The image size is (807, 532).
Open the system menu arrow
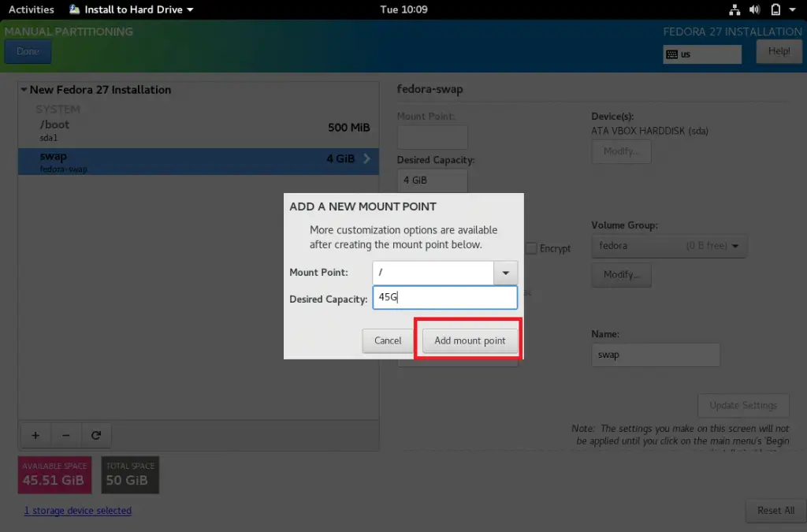point(793,9)
